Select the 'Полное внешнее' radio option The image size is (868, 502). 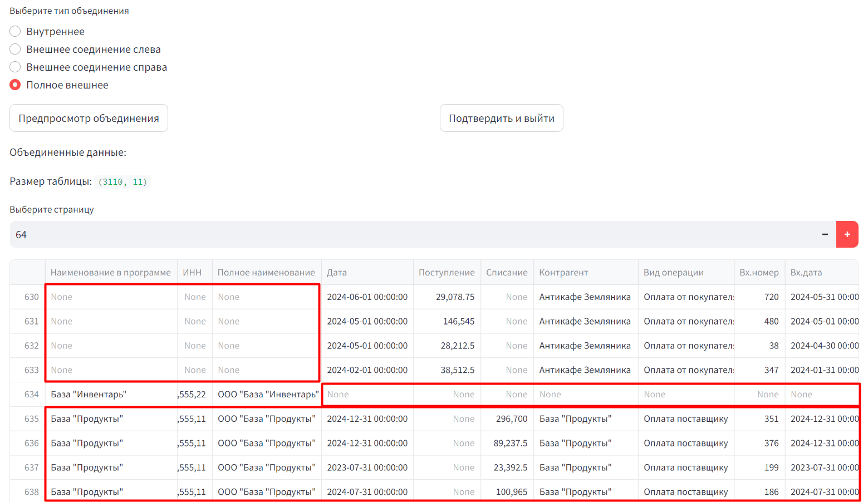[x=16, y=85]
